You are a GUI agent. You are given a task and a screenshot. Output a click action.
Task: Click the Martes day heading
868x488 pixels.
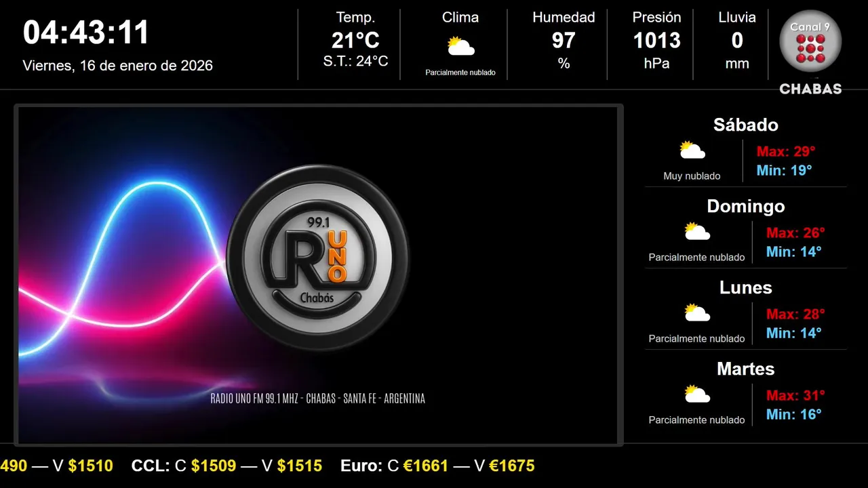746,369
